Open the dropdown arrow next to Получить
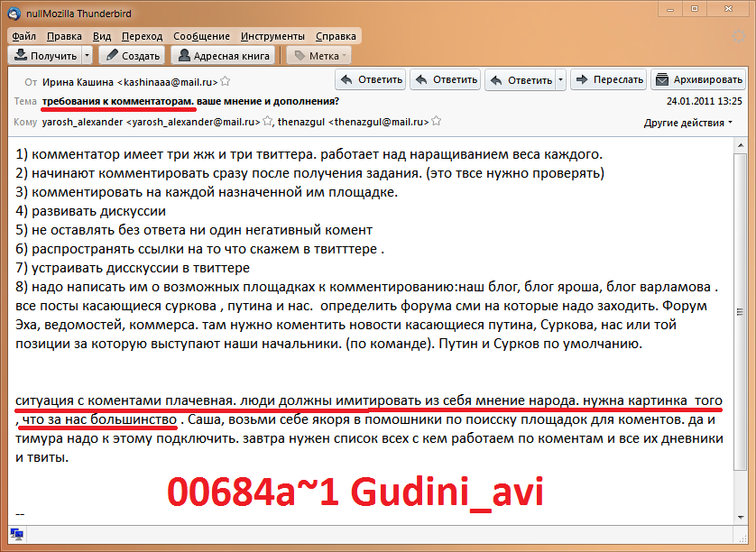756x552 pixels. [87, 56]
